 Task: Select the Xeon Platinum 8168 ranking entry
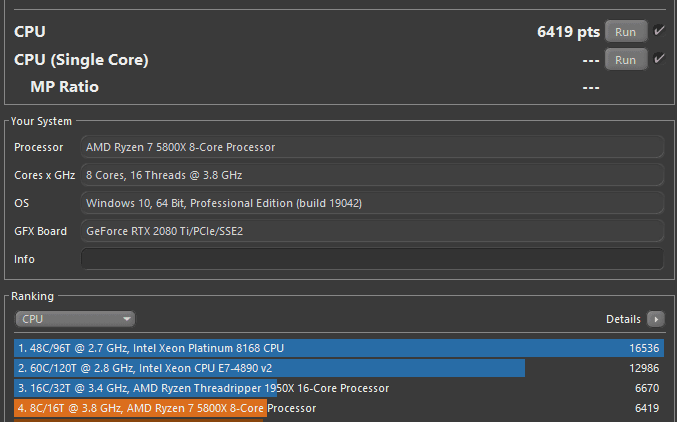(320, 348)
